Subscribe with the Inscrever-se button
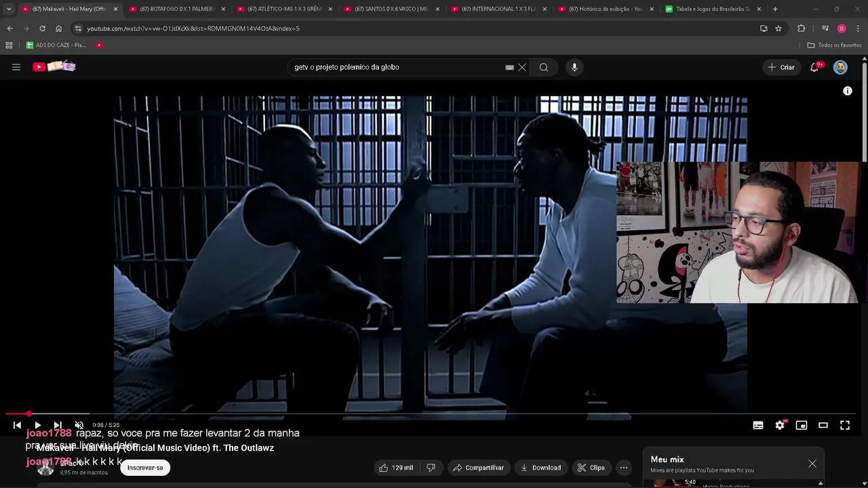 tap(145, 468)
